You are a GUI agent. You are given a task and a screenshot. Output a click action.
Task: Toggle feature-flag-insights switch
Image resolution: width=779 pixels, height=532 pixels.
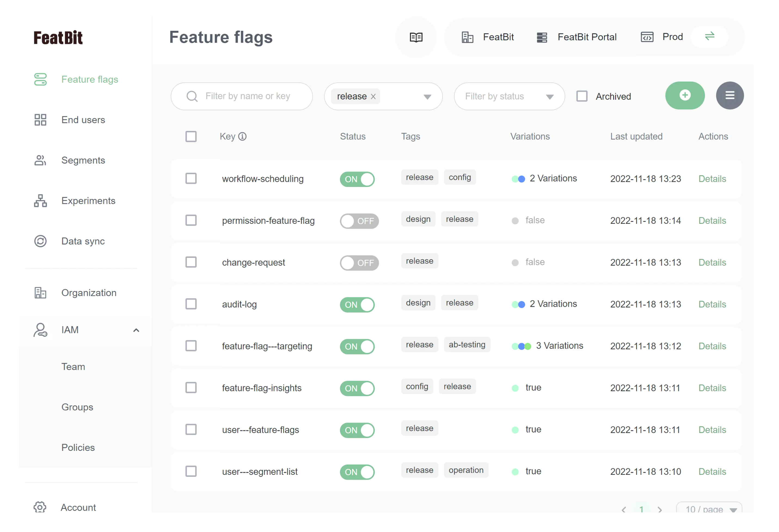pyautogui.click(x=357, y=389)
